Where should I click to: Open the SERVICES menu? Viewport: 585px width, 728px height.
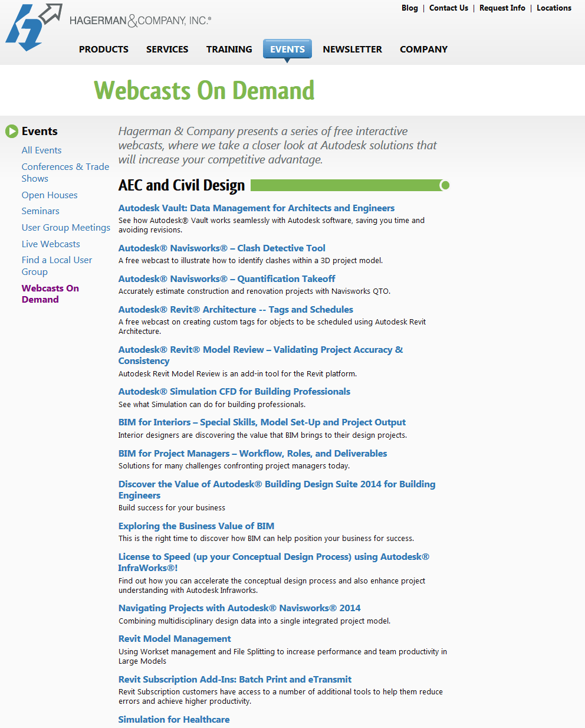tap(167, 50)
